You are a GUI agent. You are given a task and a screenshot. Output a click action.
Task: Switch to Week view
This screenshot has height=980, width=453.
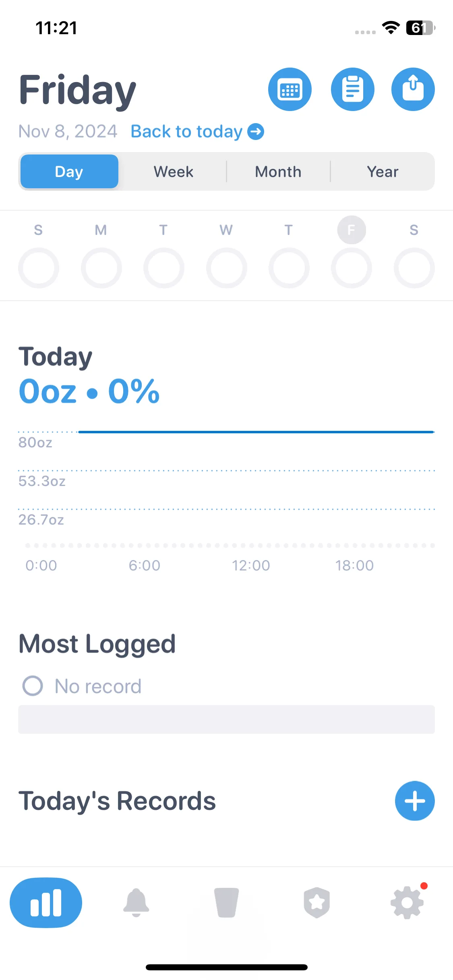point(174,172)
